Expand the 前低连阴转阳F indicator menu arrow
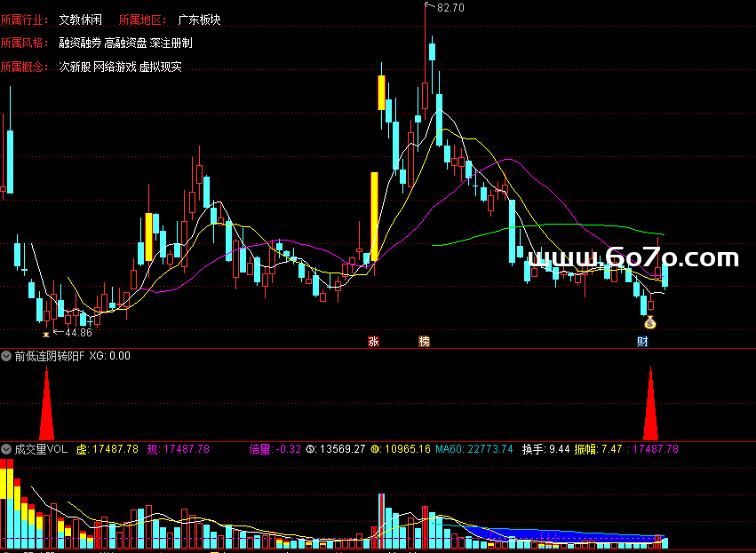Image resolution: width=756 pixels, height=553 pixels. tap(7, 356)
